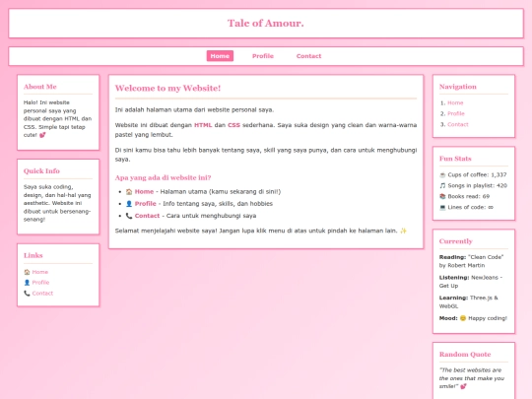Image resolution: width=532 pixels, height=399 pixels.
Task: Click the Navigation card heading
Action: (x=458, y=87)
